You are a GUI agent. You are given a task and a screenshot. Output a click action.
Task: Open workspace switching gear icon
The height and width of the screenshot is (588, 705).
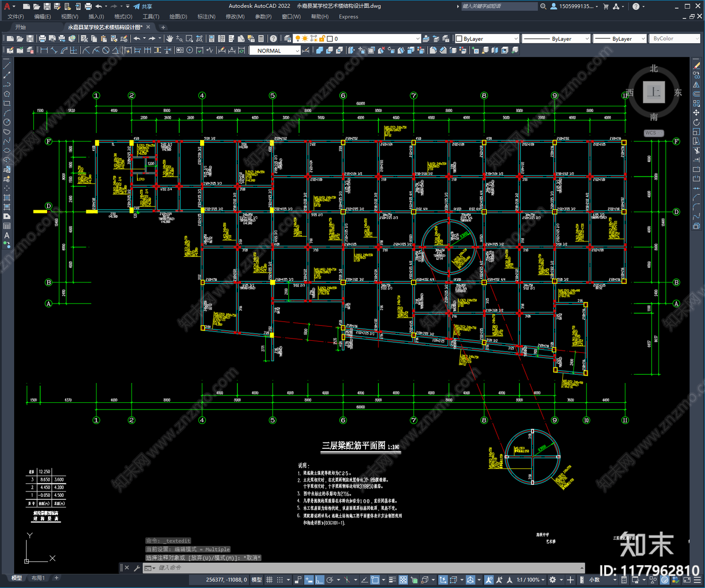coord(553,580)
